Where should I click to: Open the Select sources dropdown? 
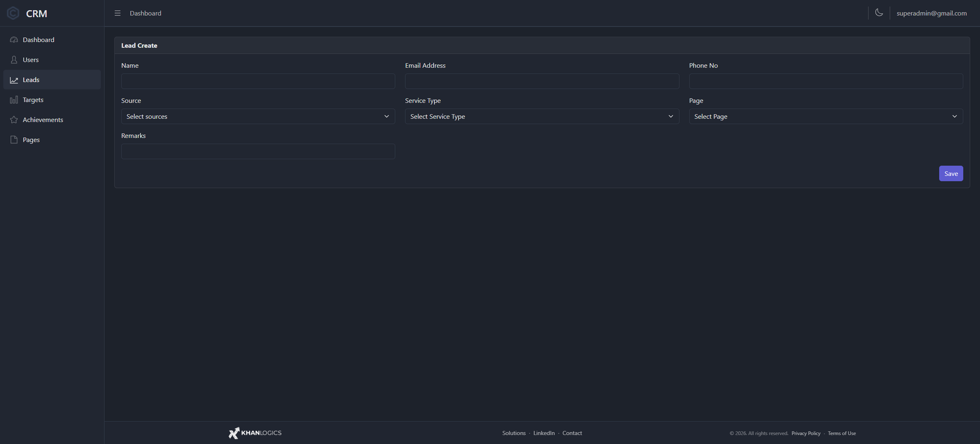[258, 116]
